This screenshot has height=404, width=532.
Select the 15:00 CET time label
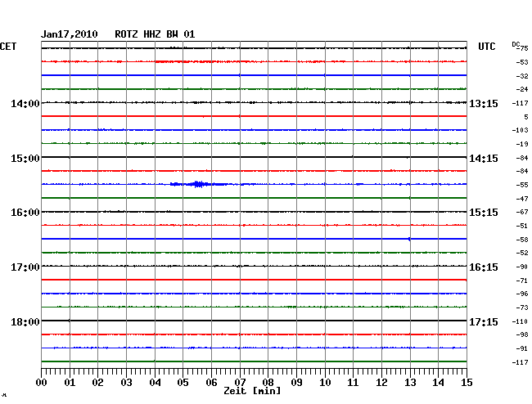pyautogui.click(x=25, y=159)
